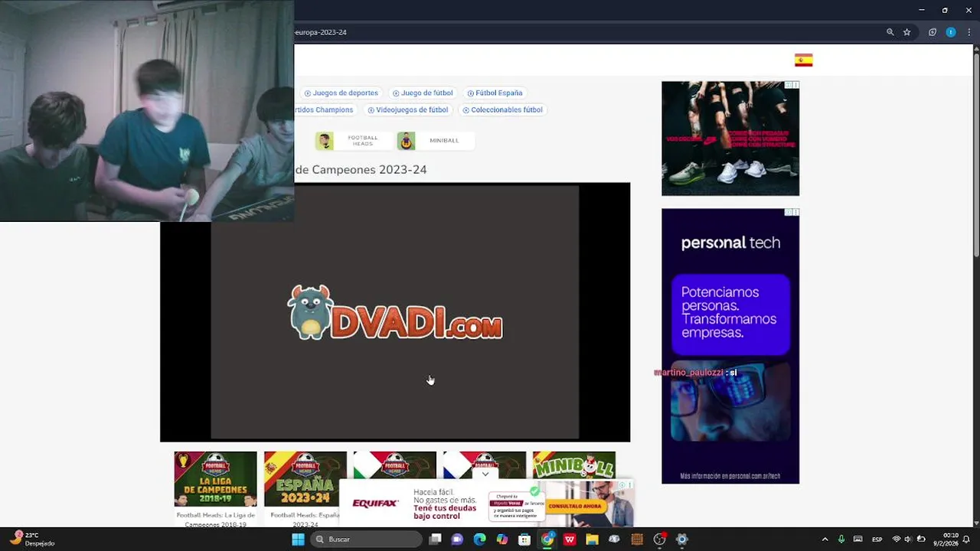Click the Buscar taskbar search box
The image size is (980, 551).
[366, 540]
